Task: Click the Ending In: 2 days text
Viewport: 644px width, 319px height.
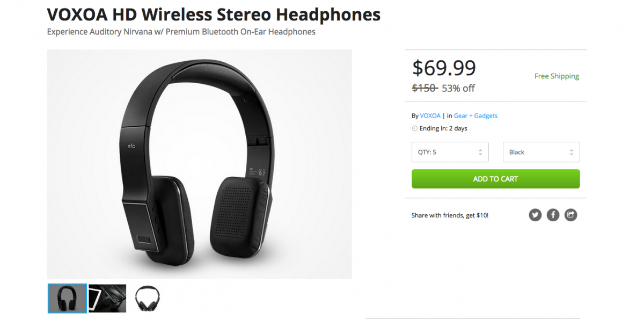Action: (x=443, y=128)
